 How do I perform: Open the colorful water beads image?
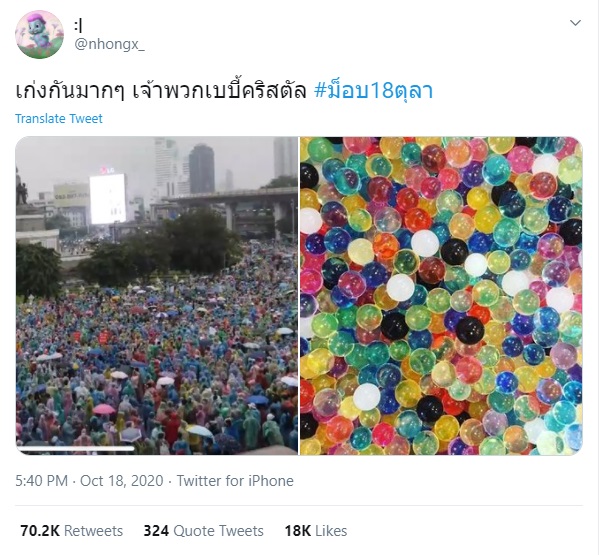441,296
